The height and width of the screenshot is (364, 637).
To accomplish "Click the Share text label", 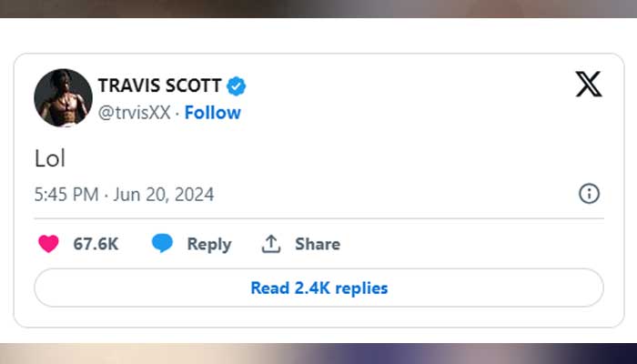I will [318, 244].
